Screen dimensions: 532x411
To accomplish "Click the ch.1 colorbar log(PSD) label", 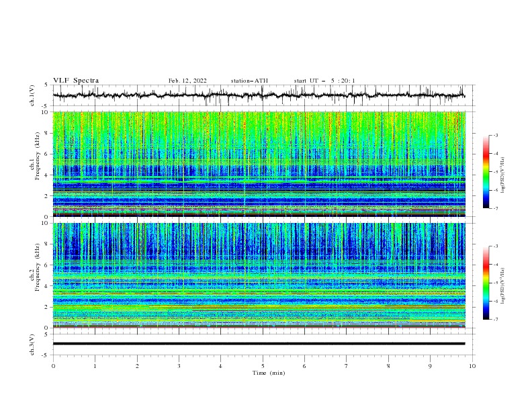I will tap(504, 175).
